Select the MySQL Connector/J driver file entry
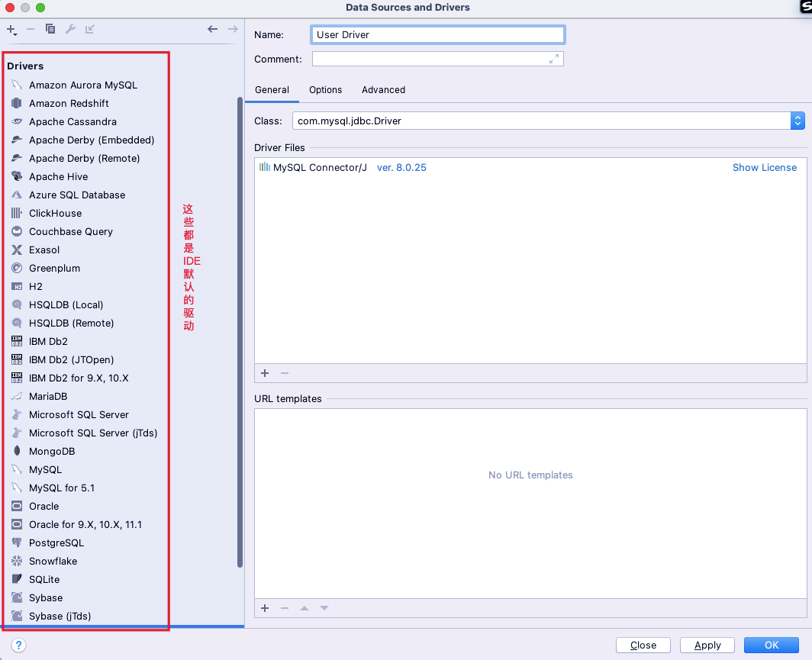The height and width of the screenshot is (660, 812). click(x=530, y=167)
